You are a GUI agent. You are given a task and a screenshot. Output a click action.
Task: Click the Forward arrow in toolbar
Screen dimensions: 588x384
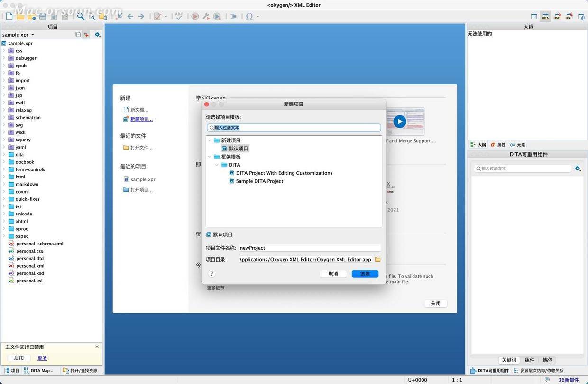click(x=141, y=16)
